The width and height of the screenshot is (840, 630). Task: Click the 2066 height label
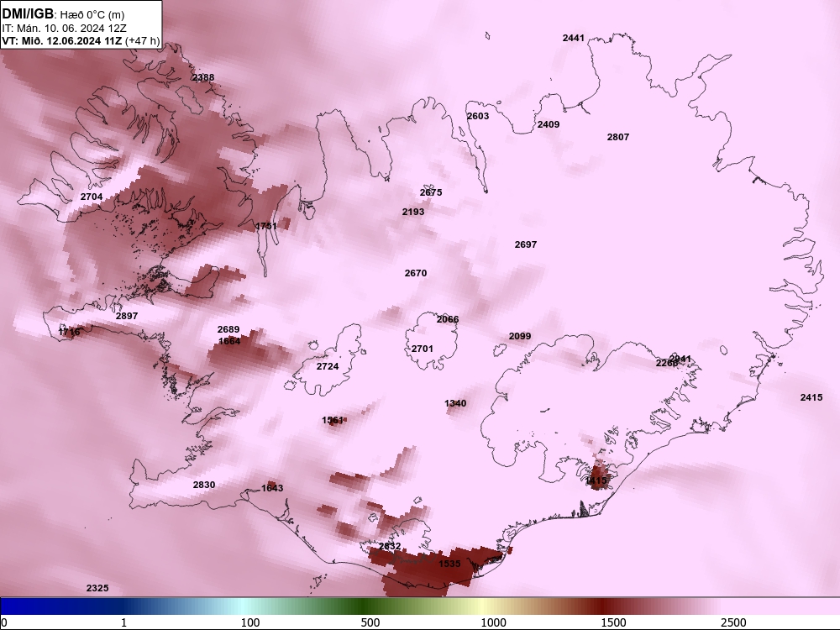point(448,319)
